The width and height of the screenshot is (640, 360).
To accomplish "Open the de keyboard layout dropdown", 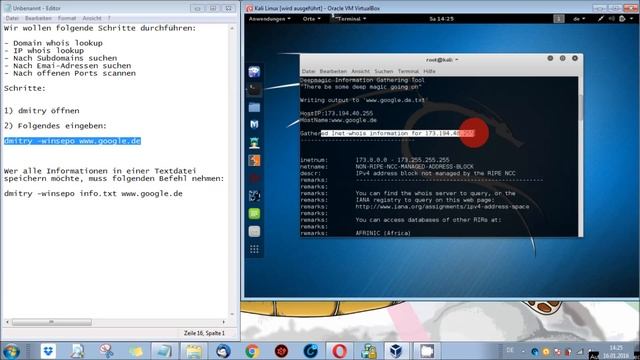I will click(x=579, y=19).
